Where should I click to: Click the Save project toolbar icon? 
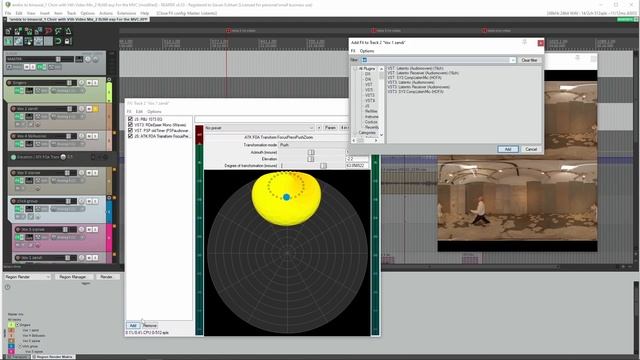28,31
